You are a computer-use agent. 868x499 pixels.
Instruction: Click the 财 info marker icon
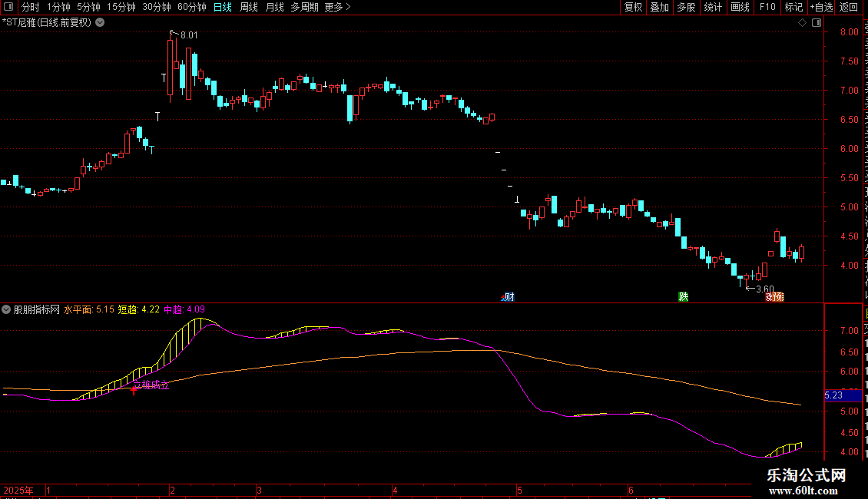(509, 297)
